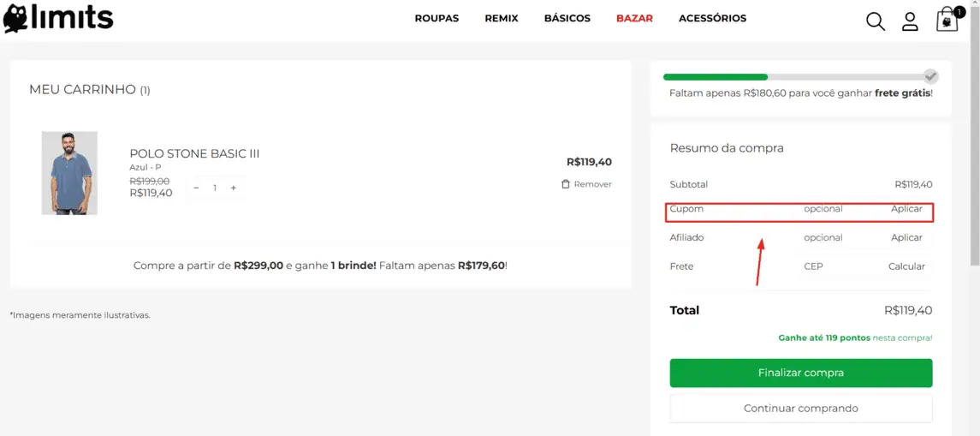Apply the coupon with Cupom Aplicar
980x436 pixels.
pos(906,209)
